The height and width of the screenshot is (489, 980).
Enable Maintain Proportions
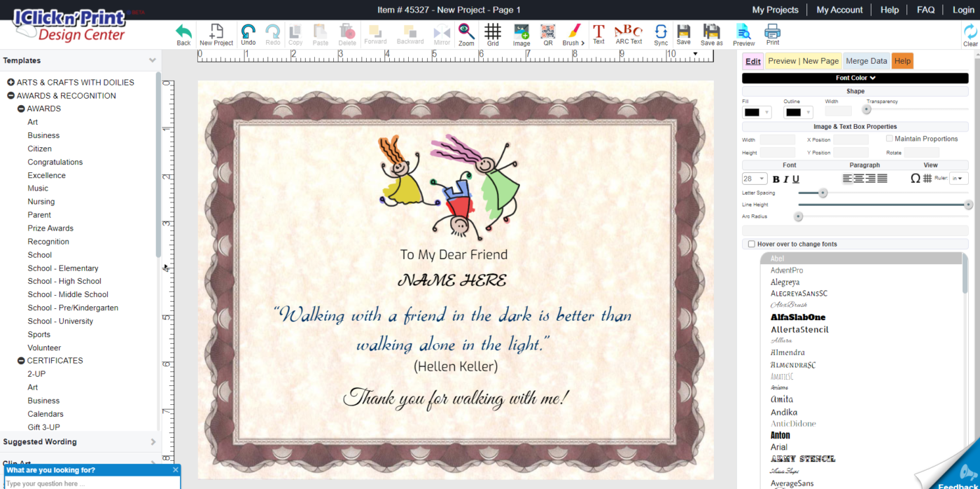(x=890, y=138)
